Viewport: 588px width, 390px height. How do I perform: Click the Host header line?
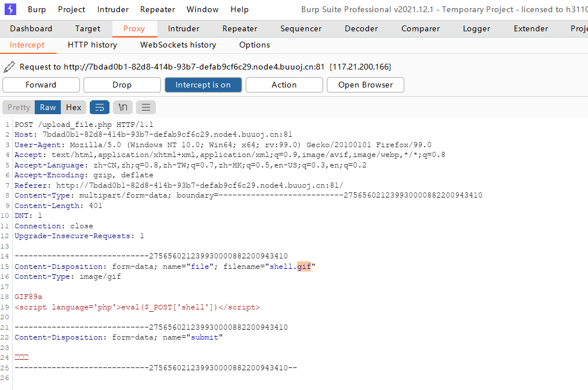click(x=154, y=134)
